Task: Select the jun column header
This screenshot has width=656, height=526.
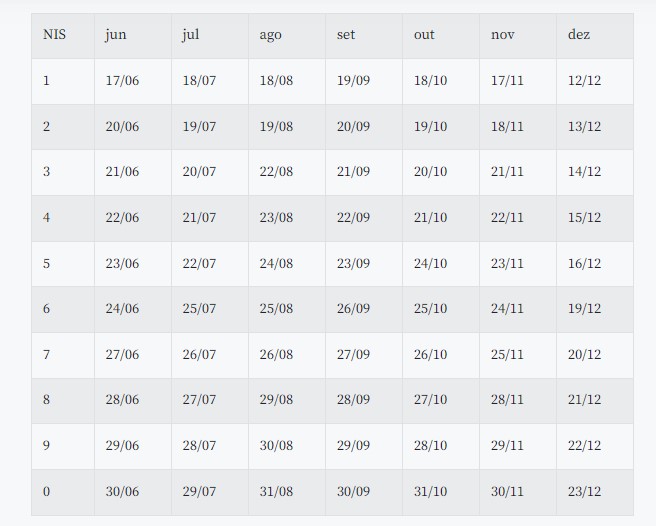Action: click(116, 35)
